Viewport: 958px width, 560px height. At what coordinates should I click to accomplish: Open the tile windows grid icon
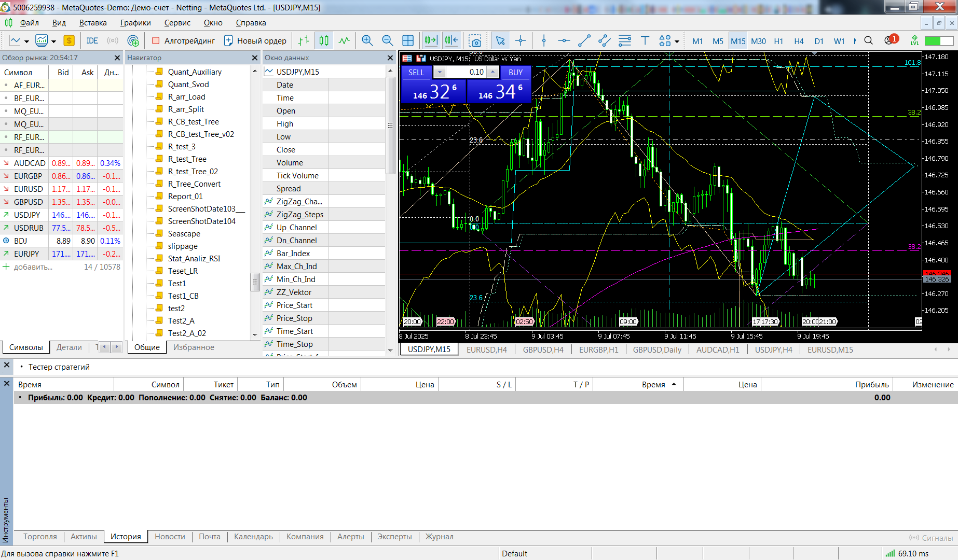tap(408, 40)
